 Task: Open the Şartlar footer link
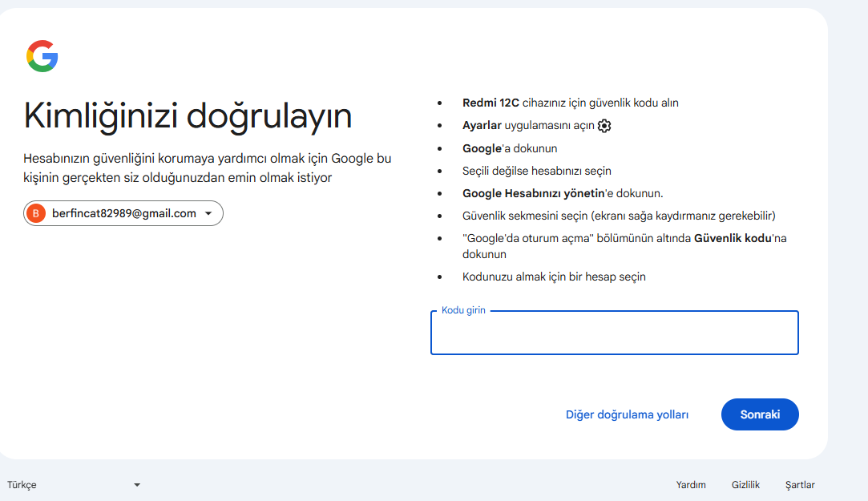(x=800, y=485)
